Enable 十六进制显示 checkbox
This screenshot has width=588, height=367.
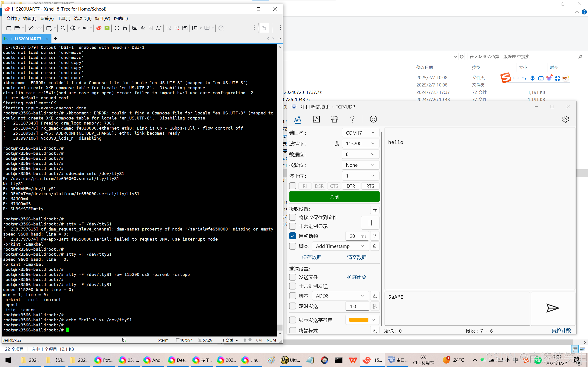pos(293,226)
